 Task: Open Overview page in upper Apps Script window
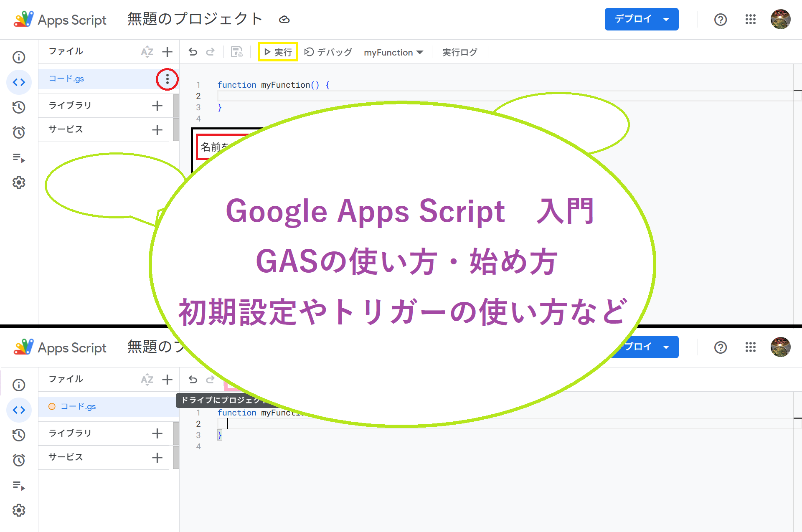coord(19,57)
